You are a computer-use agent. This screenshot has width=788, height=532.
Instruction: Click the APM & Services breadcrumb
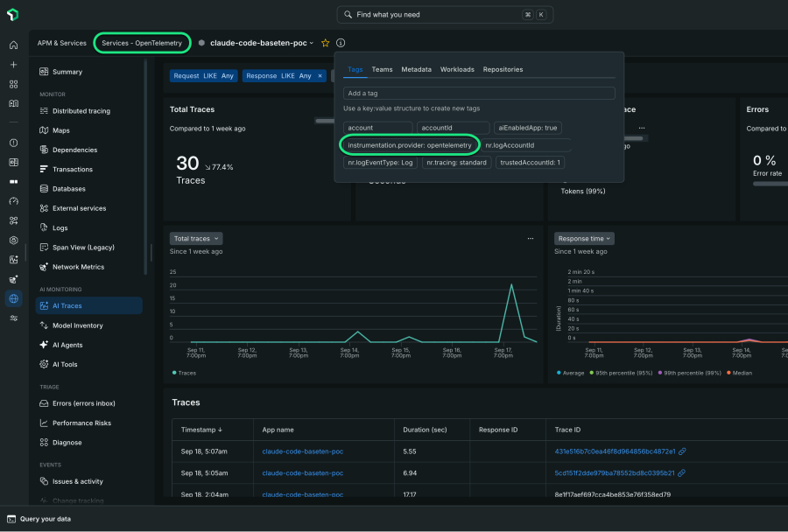[x=62, y=43]
